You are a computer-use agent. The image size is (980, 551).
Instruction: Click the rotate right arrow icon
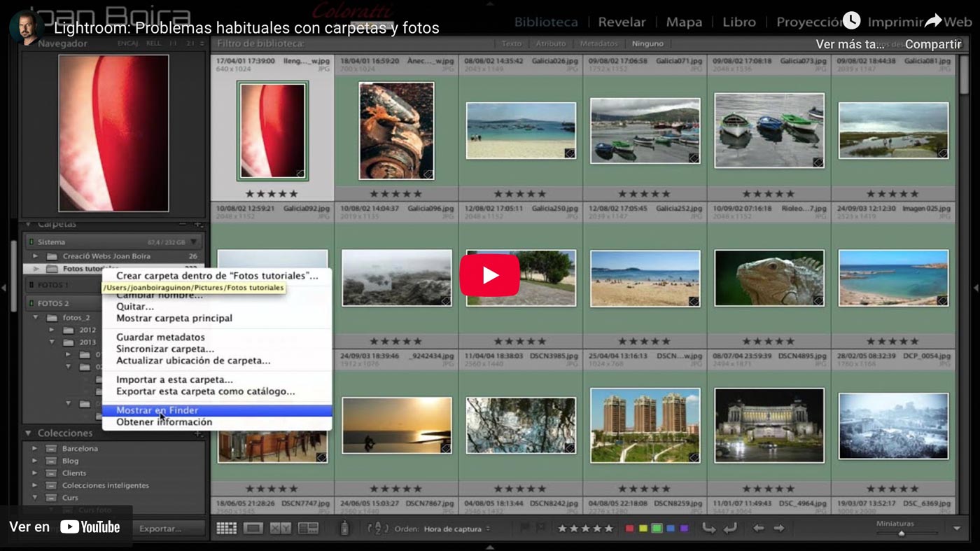coord(730,529)
